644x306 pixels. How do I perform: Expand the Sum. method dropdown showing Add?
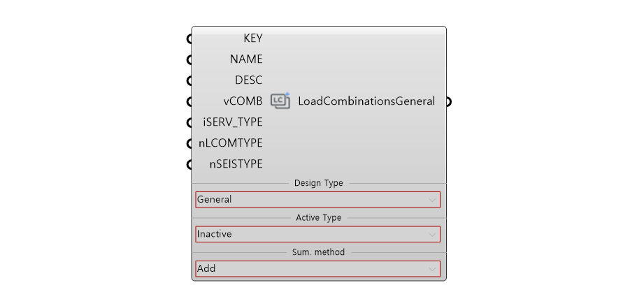click(x=318, y=268)
